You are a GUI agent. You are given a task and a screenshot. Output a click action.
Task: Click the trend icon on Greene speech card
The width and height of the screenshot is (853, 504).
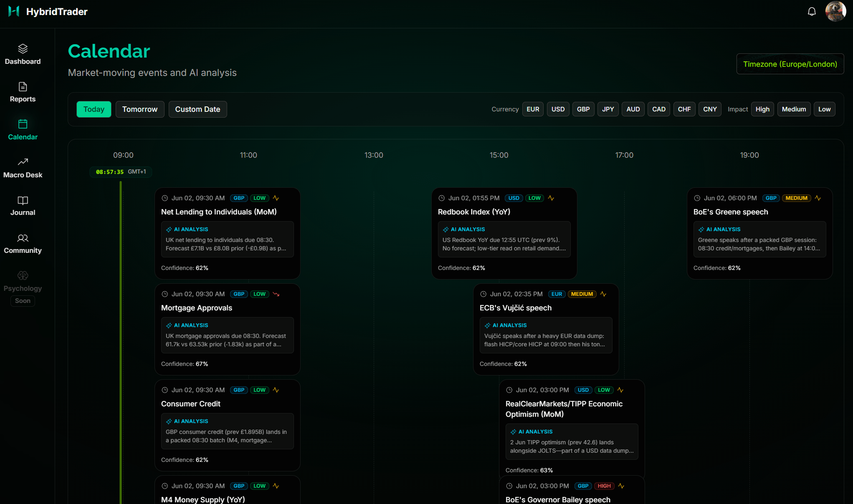[818, 198]
